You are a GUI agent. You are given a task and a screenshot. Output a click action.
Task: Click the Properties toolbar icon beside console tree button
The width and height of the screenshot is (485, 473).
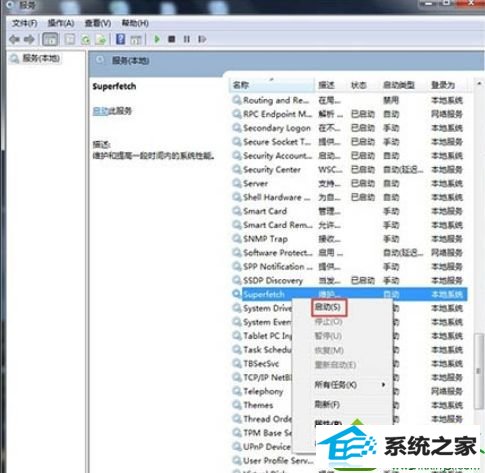coord(70,39)
